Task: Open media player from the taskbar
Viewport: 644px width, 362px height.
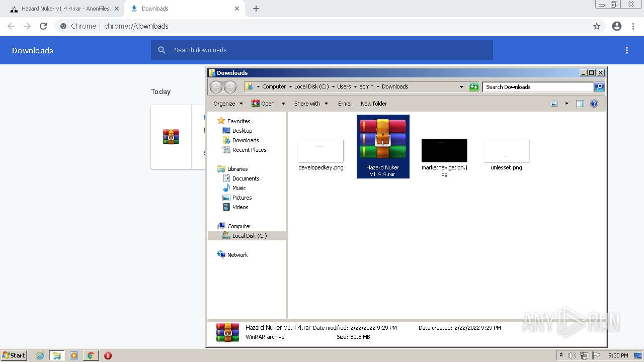Action: [74, 355]
